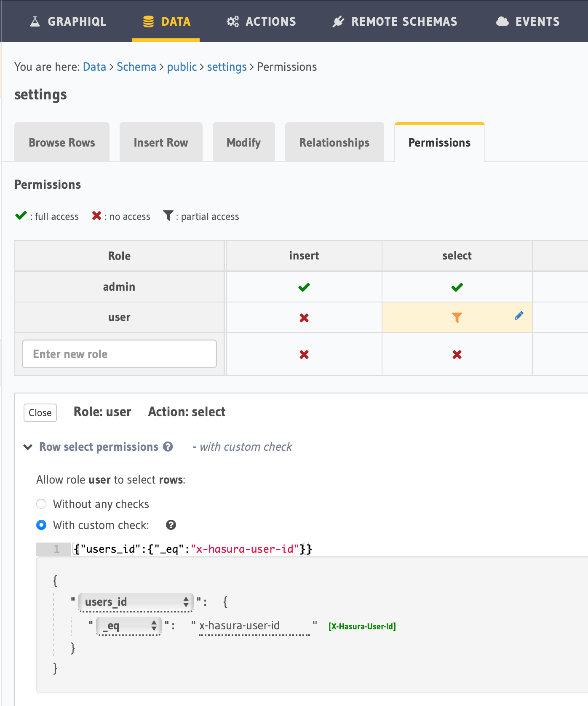The image size is (588, 706).
Task: Click red X in new role select cell
Action: point(457,355)
